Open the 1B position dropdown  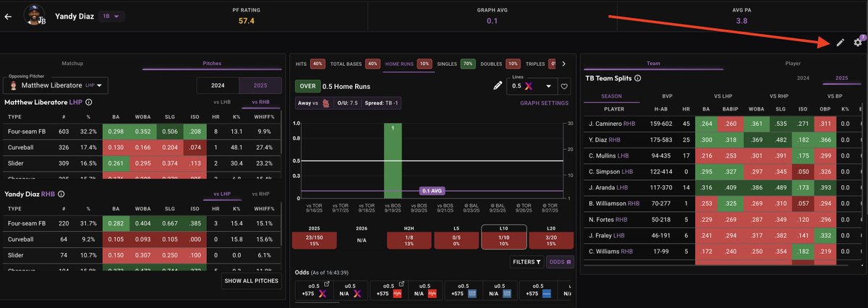111,16
